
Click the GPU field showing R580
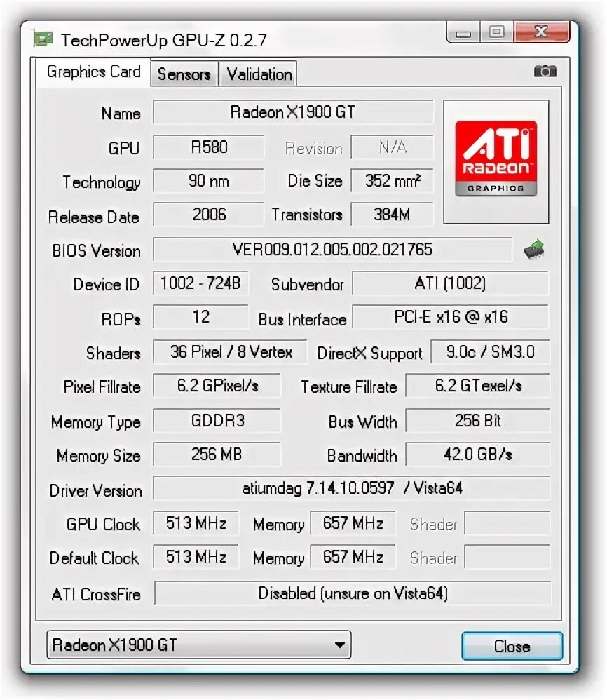point(208,147)
